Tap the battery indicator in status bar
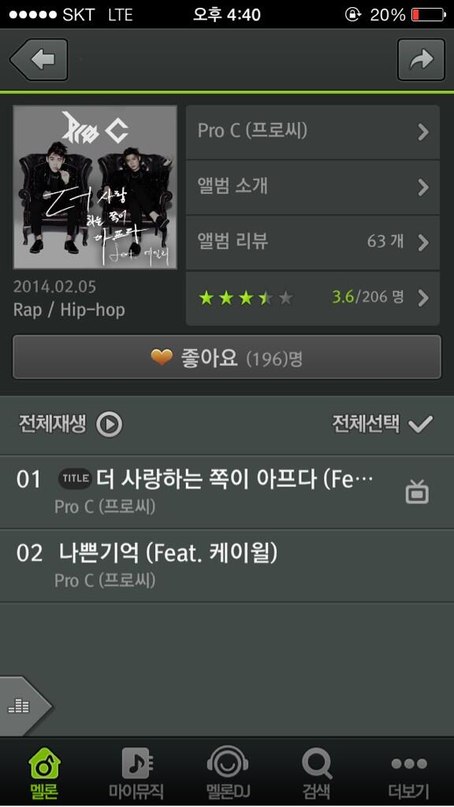Screen dimensions: 454x807 (428, 14)
